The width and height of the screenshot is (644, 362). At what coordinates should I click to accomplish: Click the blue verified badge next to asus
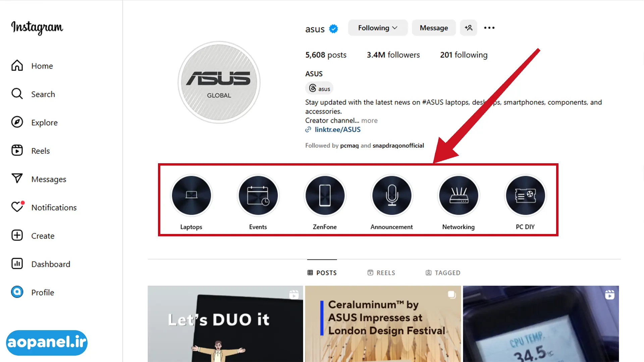pyautogui.click(x=333, y=29)
